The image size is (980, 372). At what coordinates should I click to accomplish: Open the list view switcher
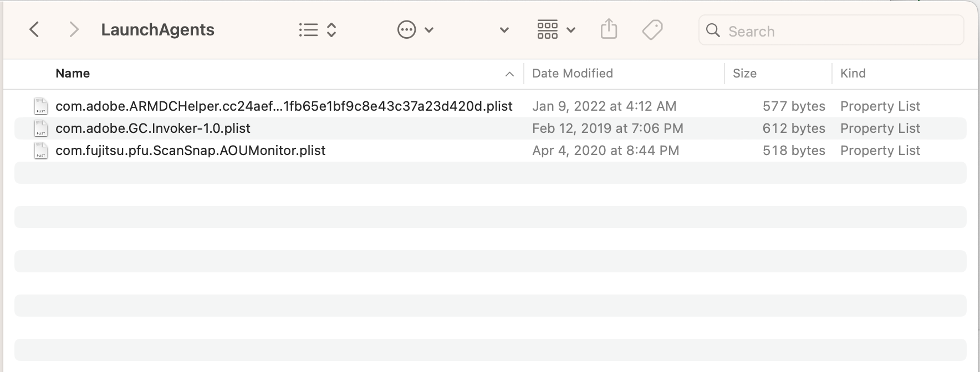[x=317, y=30]
